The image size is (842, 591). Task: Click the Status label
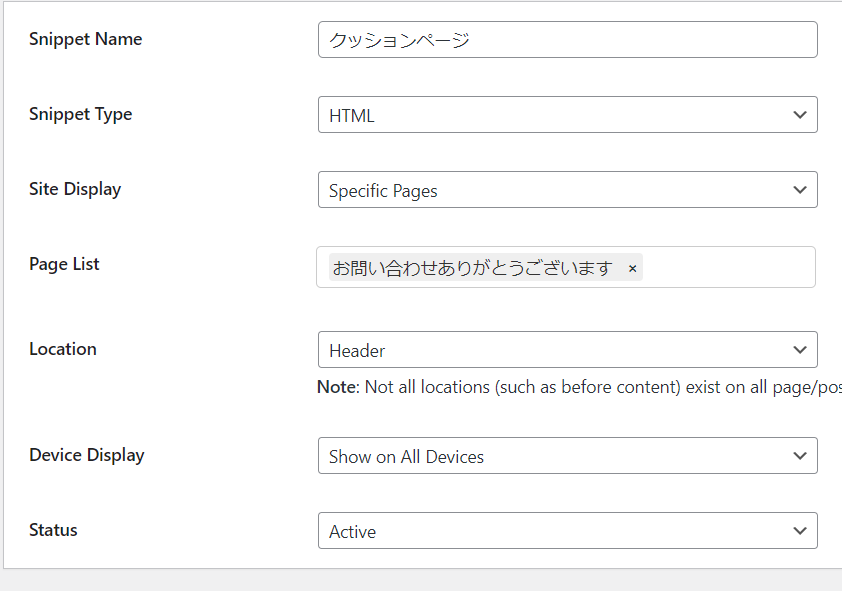[x=53, y=530]
